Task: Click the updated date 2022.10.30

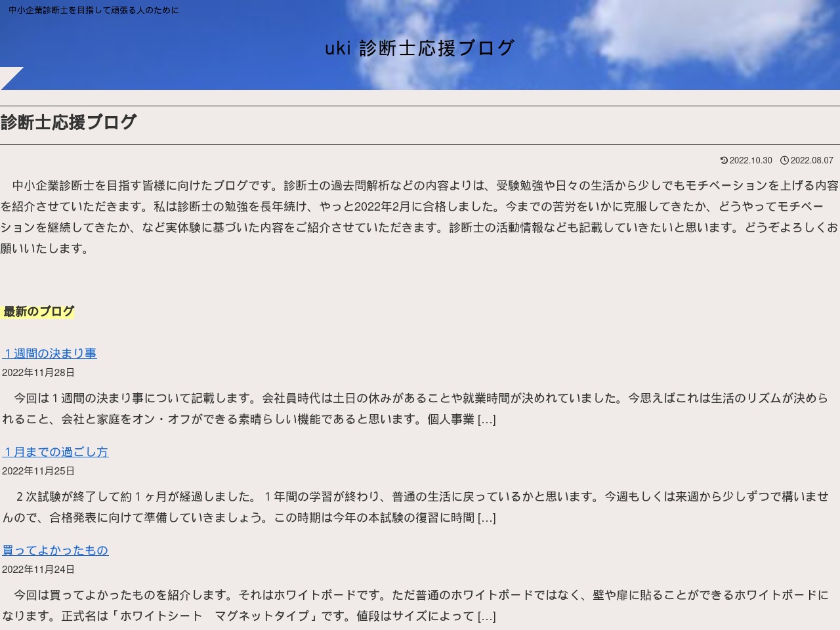Action: click(751, 160)
